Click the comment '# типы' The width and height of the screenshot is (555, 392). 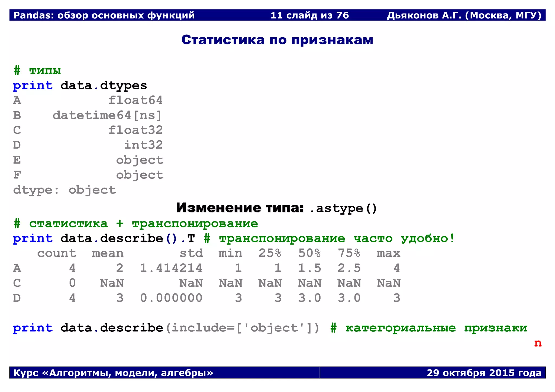click(37, 70)
